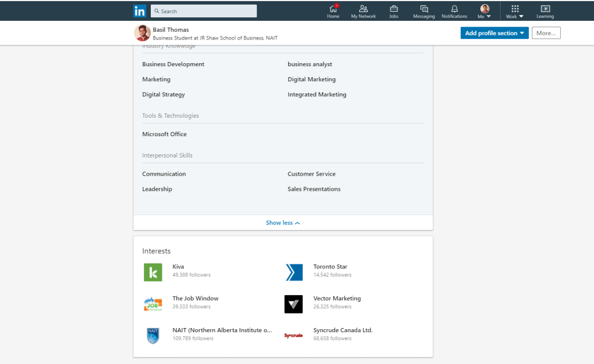Open the Syncrude Canada Ltd. page link
This screenshot has height=364, width=594.
tap(343, 330)
